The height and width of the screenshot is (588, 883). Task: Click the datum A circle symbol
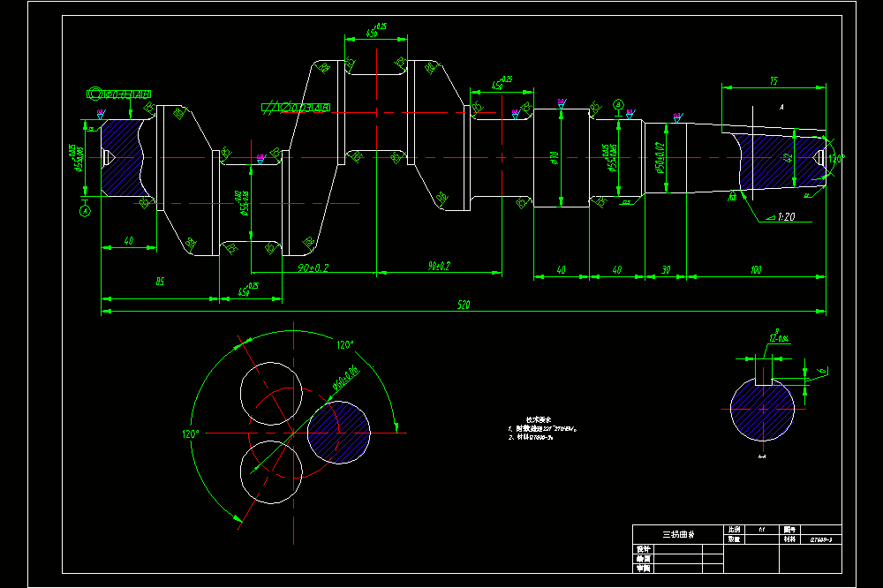(x=85, y=211)
